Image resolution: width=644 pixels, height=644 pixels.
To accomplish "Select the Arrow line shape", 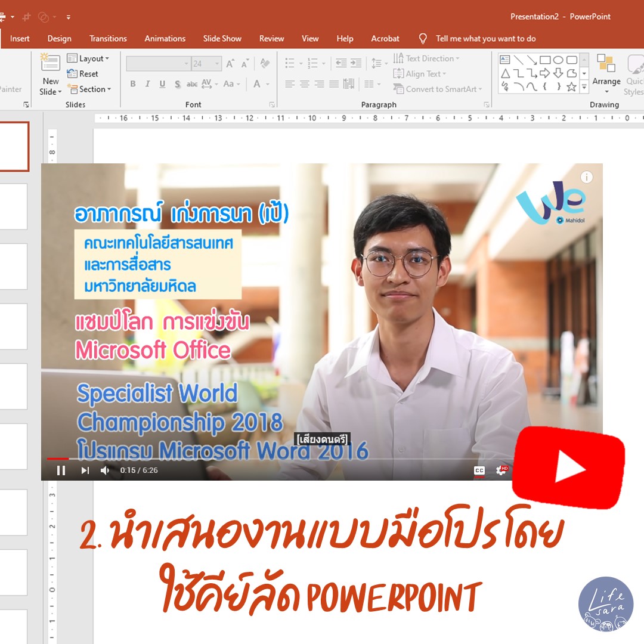I will click(532, 60).
